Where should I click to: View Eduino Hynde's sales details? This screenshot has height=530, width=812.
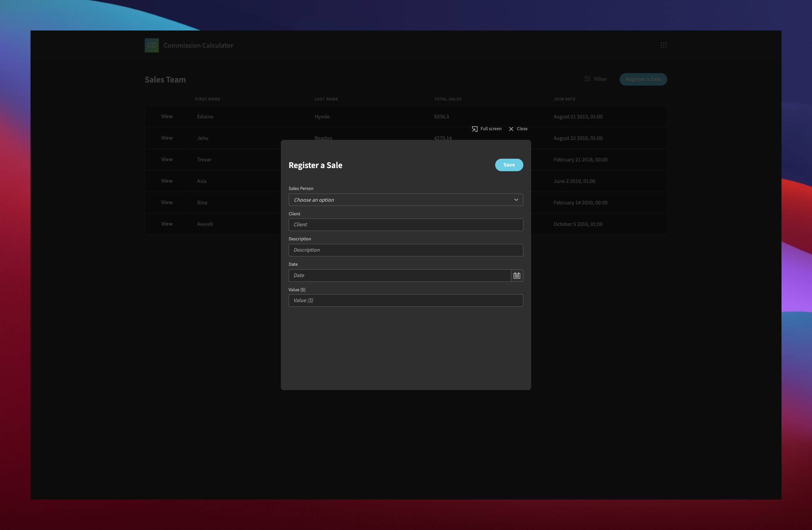pyautogui.click(x=167, y=116)
